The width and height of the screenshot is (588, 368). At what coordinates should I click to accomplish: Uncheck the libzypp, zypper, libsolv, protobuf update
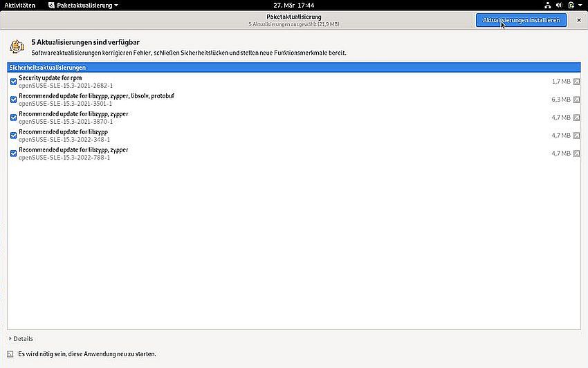[14, 100]
